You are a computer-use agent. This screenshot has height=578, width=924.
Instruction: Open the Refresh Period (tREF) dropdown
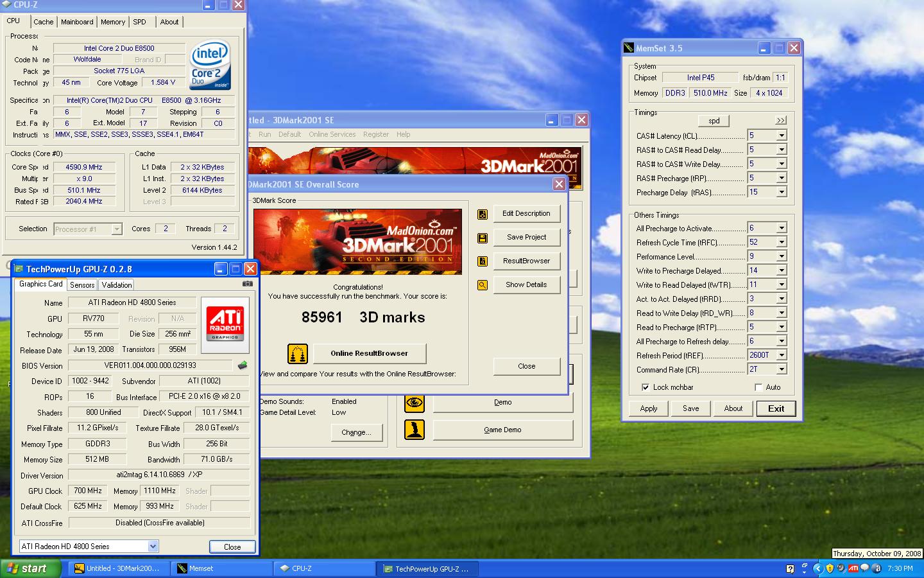click(782, 355)
